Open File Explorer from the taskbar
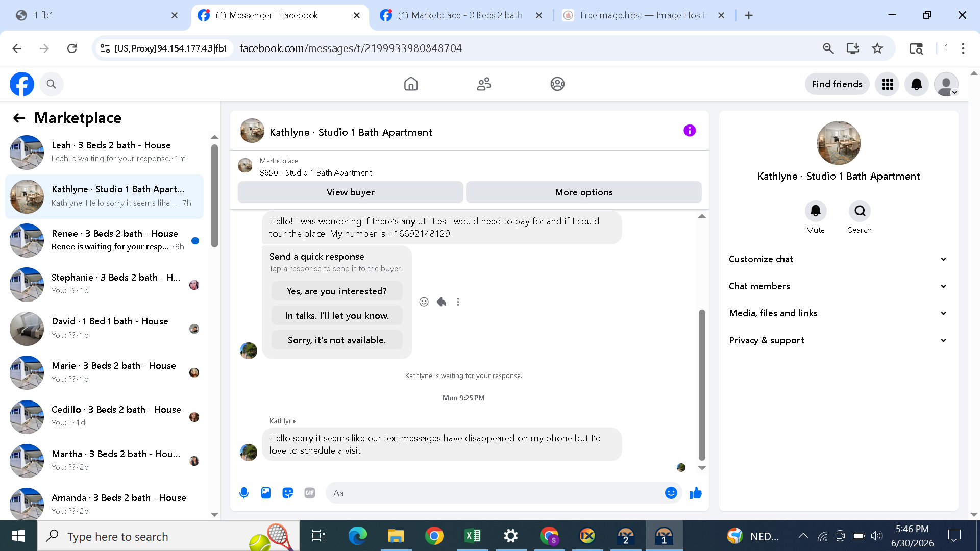Image resolution: width=980 pixels, height=551 pixels. 396,536
